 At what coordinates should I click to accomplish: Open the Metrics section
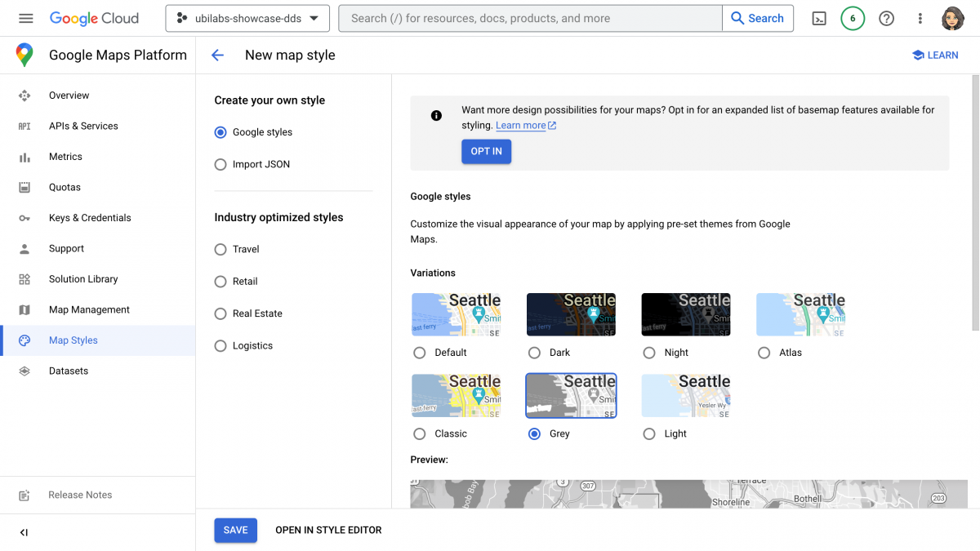click(65, 156)
